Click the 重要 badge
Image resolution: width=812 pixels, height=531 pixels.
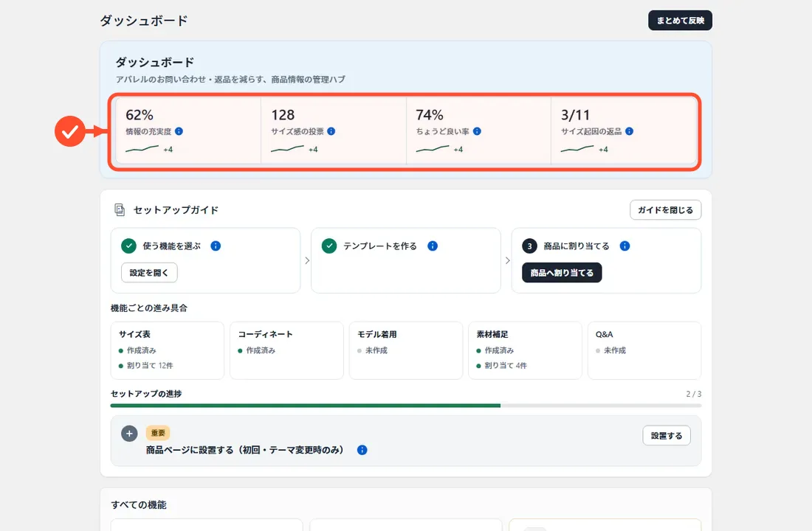(158, 433)
